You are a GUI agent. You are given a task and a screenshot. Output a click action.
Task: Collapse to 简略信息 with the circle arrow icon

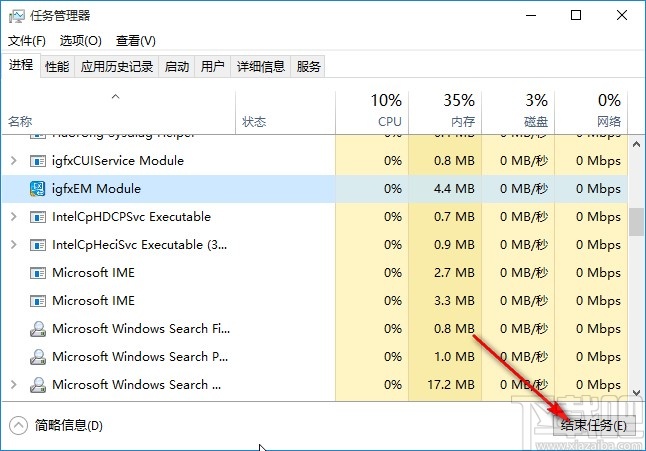[18, 425]
